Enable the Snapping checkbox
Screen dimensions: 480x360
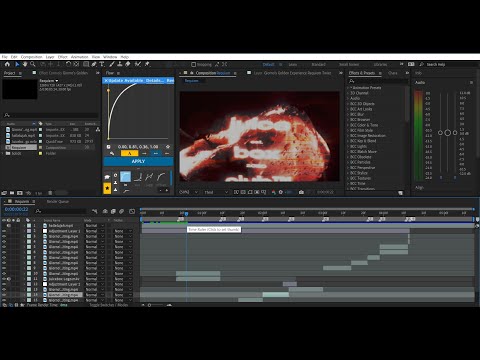click(x=194, y=65)
